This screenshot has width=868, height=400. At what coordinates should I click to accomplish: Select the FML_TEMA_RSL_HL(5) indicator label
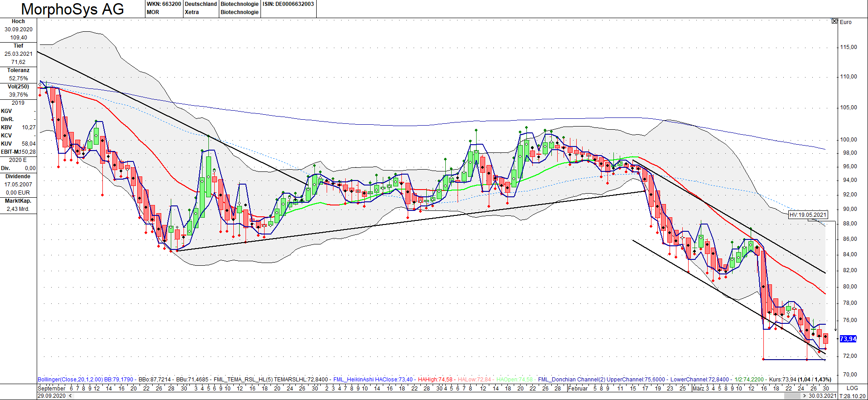243,380
